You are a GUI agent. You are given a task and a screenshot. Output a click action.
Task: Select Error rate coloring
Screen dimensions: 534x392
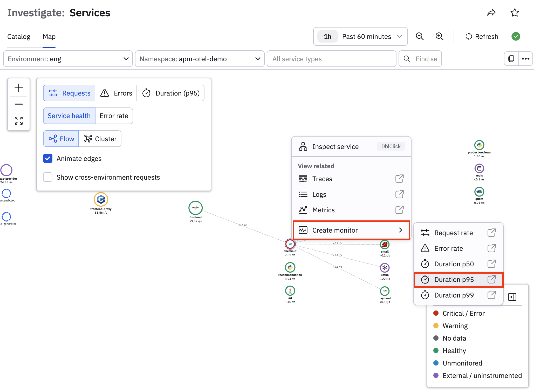[x=114, y=116]
